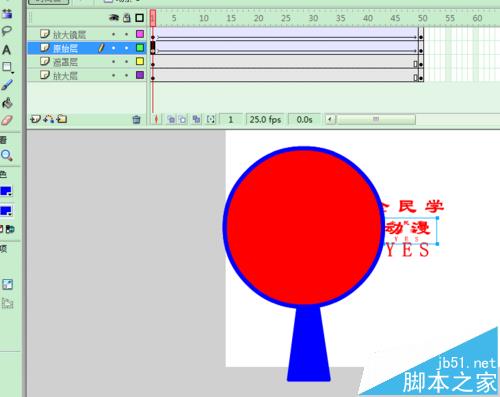Click the Center Frame icon

click(156, 119)
